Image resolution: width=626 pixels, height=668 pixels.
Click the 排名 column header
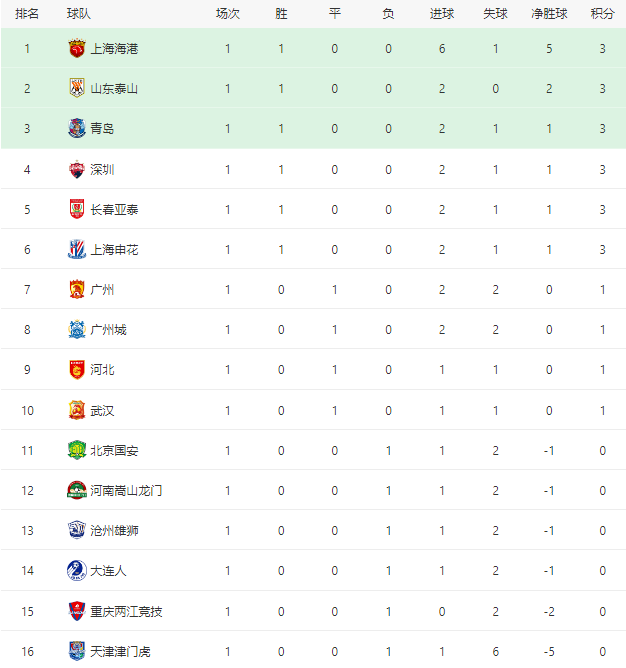27,14
